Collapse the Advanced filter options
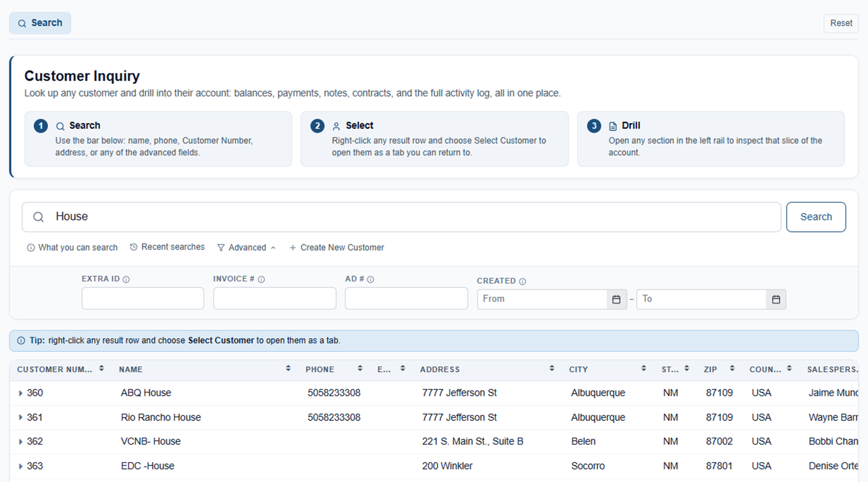Viewport: 868px width, 482px height. 246,248
